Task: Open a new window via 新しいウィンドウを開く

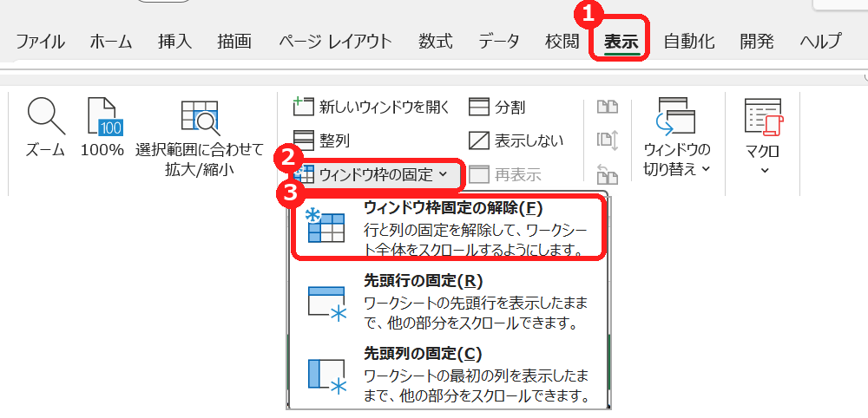Action: (372, 107)
